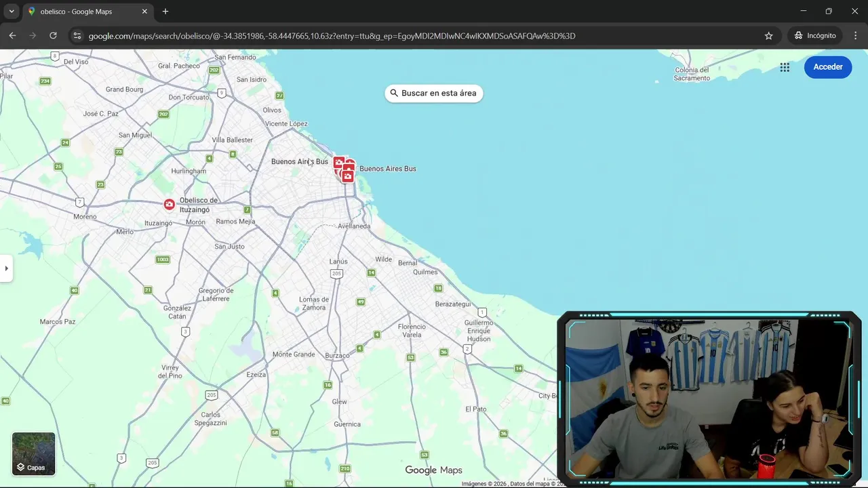The height and width of the screenshot is (488, 868).
Task: Click the Ramos Mejía map label
Action: click(x=236, y=221)
